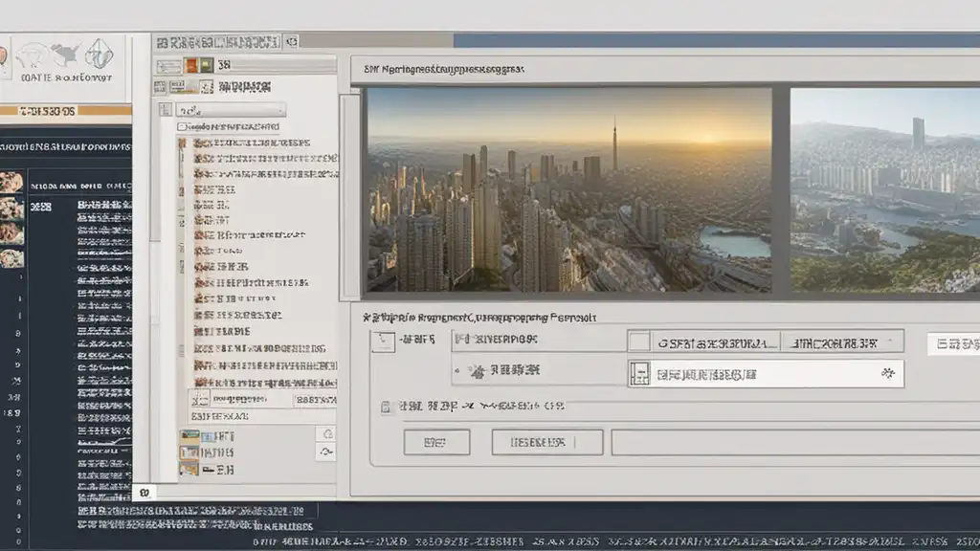The image size is (980, 551).
Task: Select the tab at the top of the list panel
Action: click(218, 42)
